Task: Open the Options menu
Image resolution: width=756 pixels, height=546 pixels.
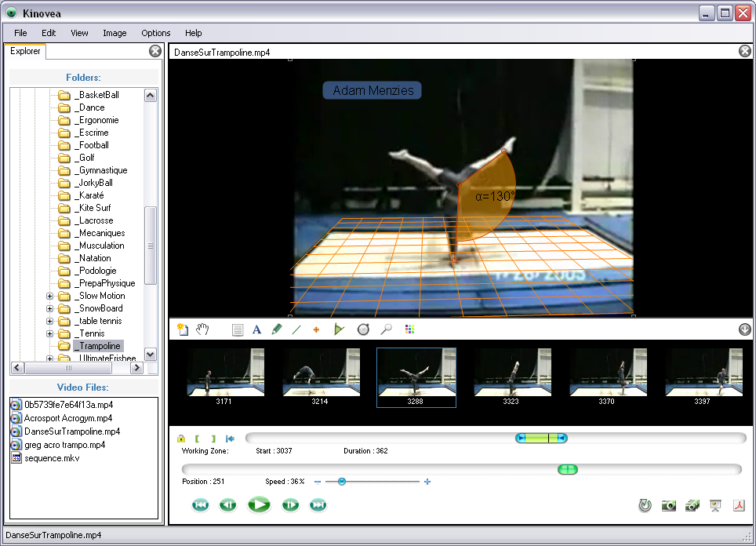Action: pos(155,33)
